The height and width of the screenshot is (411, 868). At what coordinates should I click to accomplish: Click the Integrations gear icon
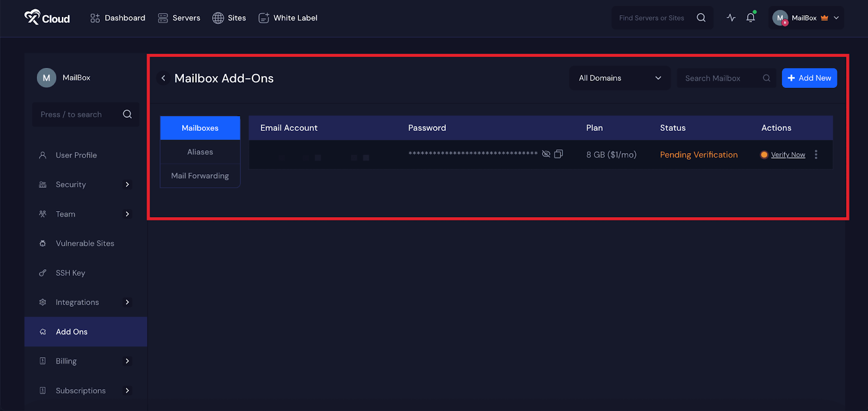pos(43,302)
